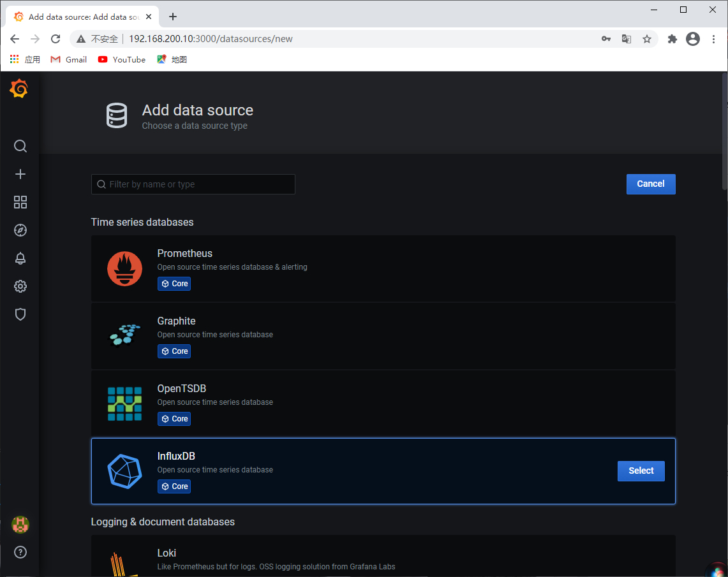This screenshot has width=728, height=577.
Task: Click the browser forward arrow
Action: click(x=35, y=39)
